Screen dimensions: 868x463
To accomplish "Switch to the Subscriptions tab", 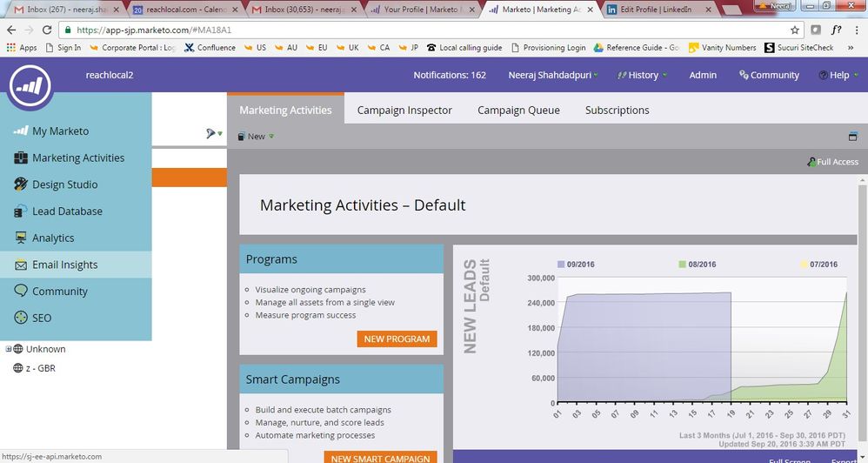I will pyautogui.click(x=617, y=111).
